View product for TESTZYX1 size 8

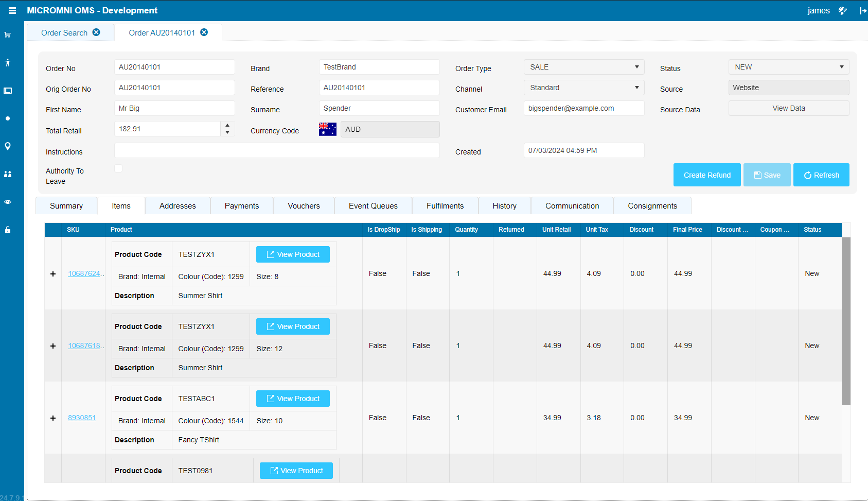[293, 254]
